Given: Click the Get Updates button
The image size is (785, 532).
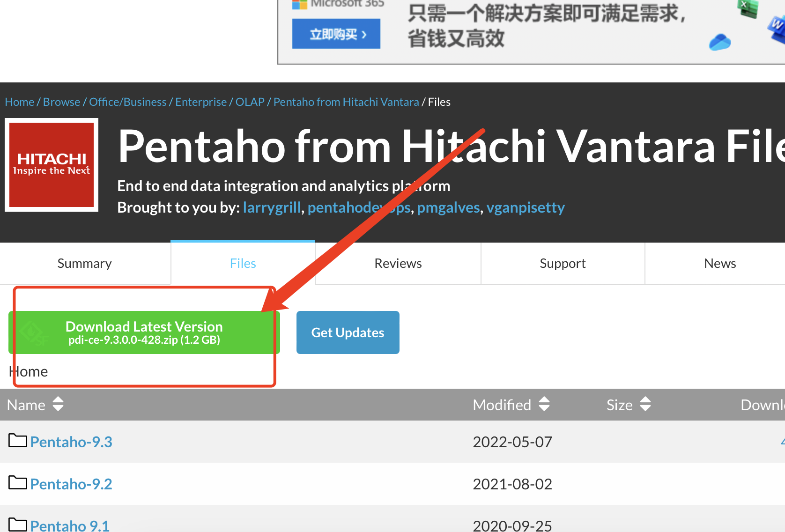Looking at the screenshot, I should click(348, 332).
